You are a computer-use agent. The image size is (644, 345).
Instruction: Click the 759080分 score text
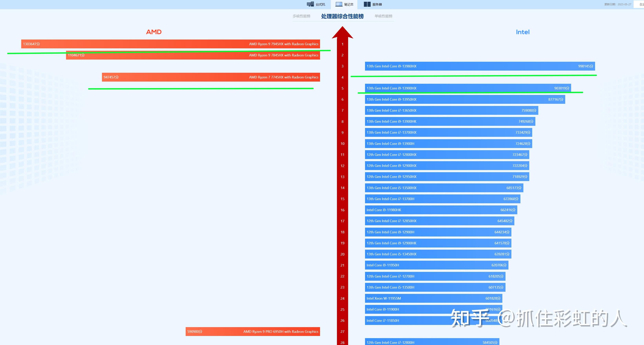click(x=529, y=110)
